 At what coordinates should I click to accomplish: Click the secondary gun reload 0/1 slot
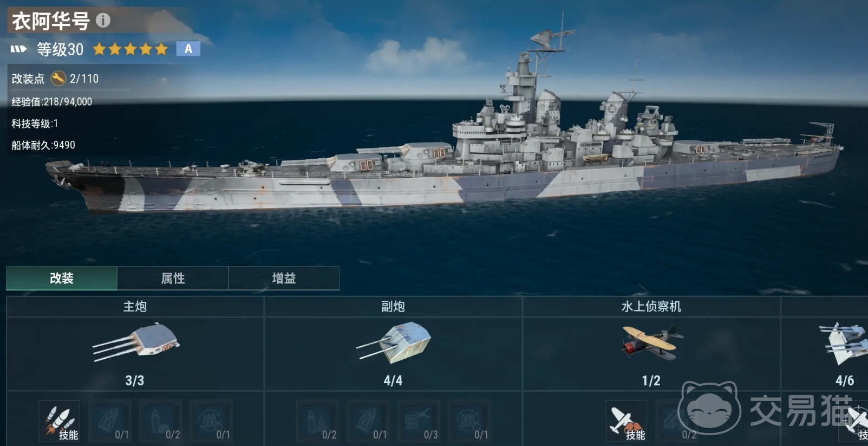click(x=469, y=422)
